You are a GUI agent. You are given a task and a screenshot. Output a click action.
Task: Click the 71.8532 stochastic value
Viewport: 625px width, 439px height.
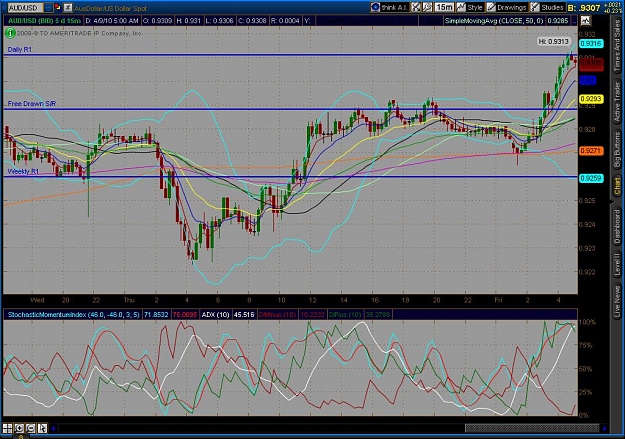coord(156,315)
